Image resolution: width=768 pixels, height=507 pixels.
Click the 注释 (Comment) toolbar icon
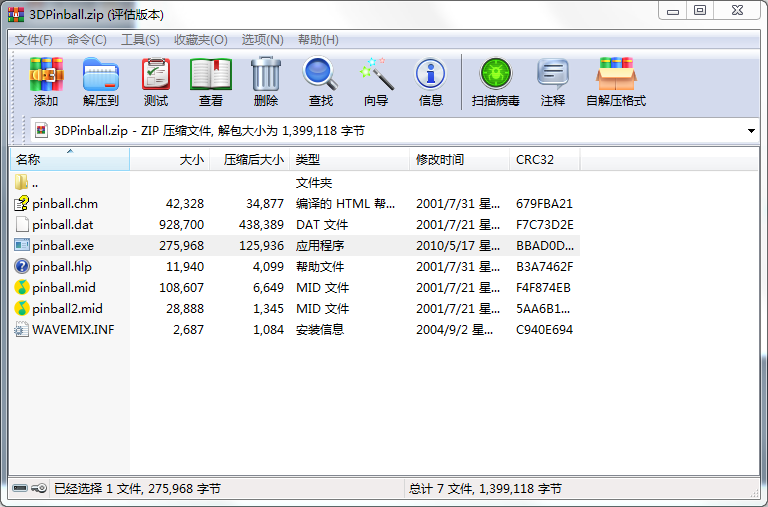(x=552, y=74)
